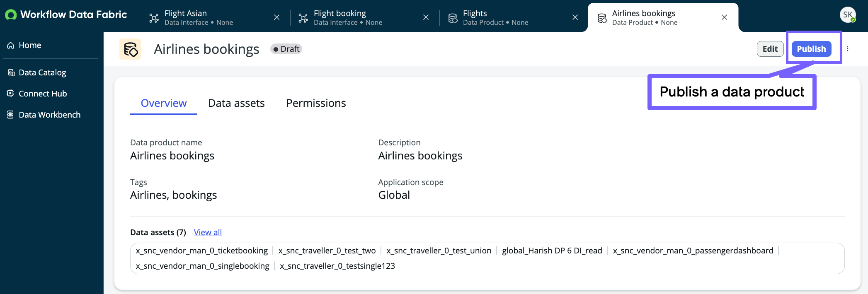The height and width of the screenshot is (294, 868).
Task: Click the Data Workbench database icon
Action: point(11,114)
